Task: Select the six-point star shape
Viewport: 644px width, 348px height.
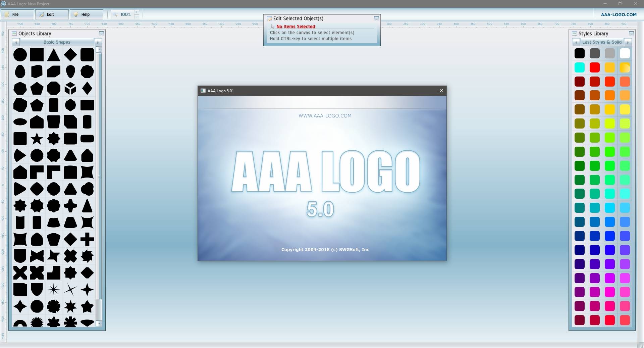Action: coord(70,306)
